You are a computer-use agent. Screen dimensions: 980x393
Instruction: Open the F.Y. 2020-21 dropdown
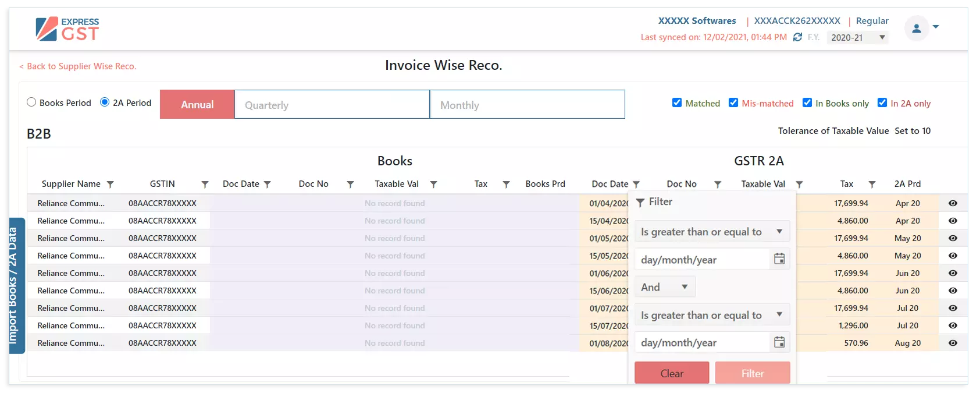click(858, 37)
